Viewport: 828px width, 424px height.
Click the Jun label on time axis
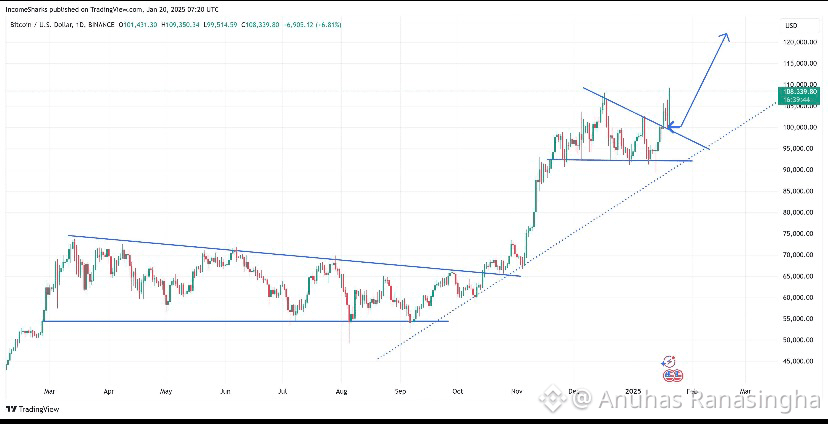pos(225,392)
